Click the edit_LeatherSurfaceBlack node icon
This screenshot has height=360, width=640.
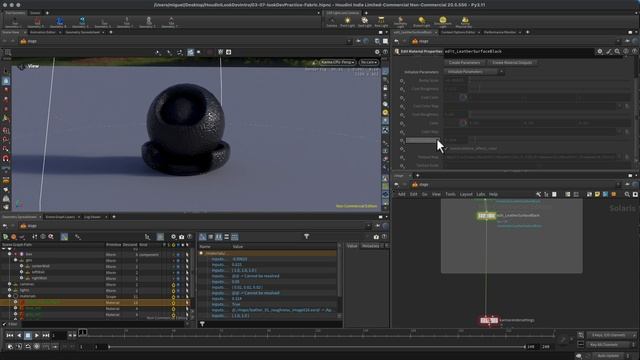[x=486, y=216]
